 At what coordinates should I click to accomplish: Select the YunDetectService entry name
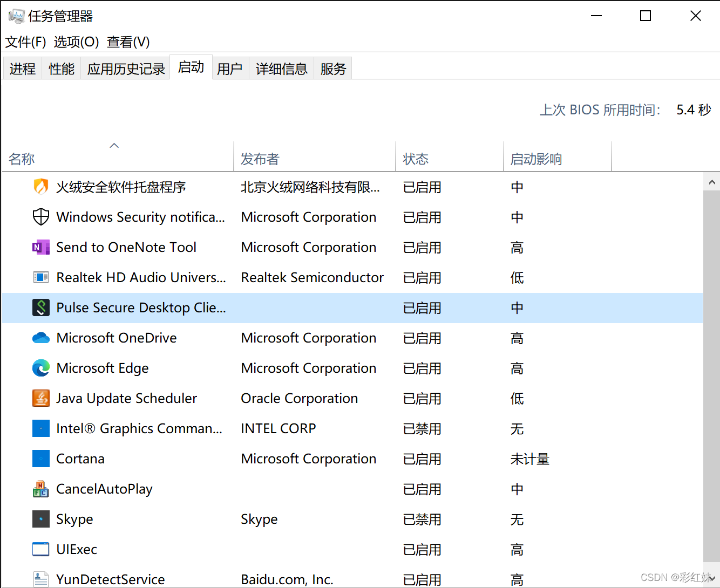(x=111, y=579)
